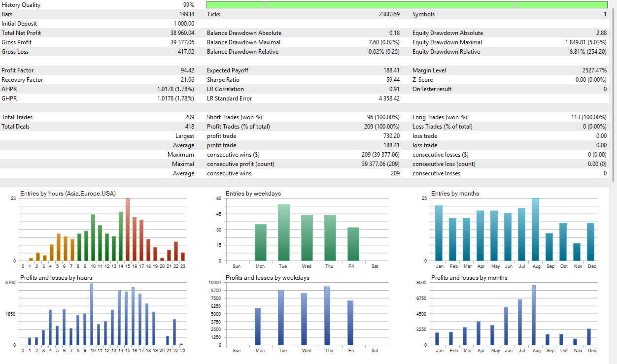
Task: Click the Nov bar in Entries by months
Action: pyautogui.click(x=577, y=252)
